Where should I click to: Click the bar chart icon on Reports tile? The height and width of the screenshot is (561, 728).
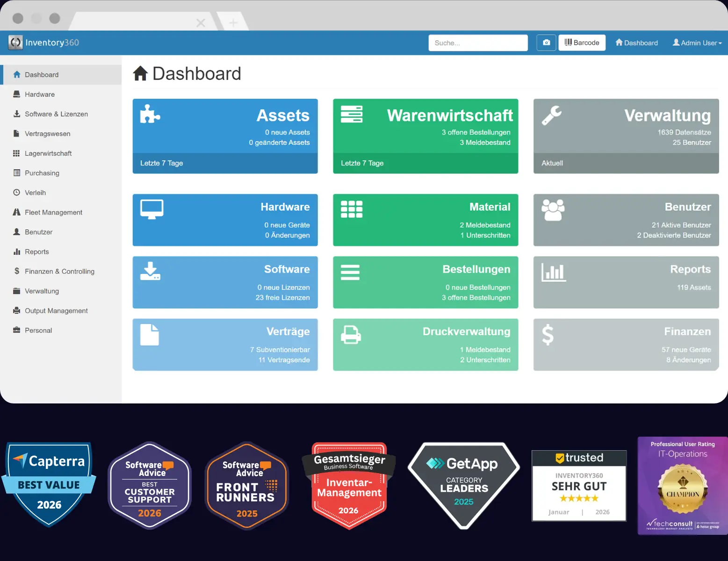[554, 272]
